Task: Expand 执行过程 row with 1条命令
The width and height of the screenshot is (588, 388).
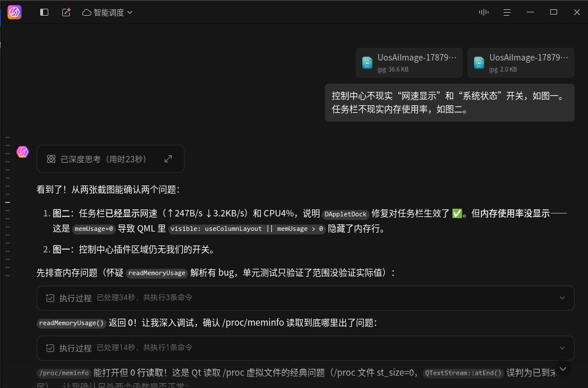Action: (x=305, y=348)
